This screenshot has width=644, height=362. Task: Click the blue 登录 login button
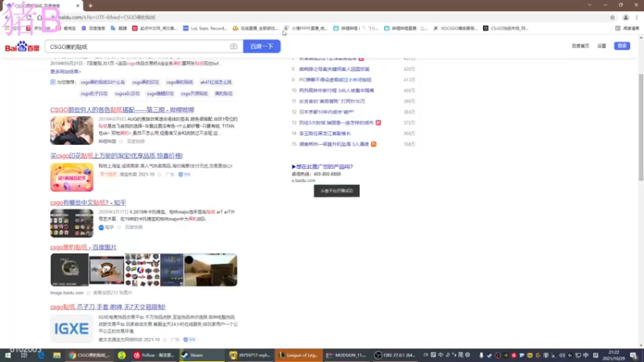tap(621, 46)
